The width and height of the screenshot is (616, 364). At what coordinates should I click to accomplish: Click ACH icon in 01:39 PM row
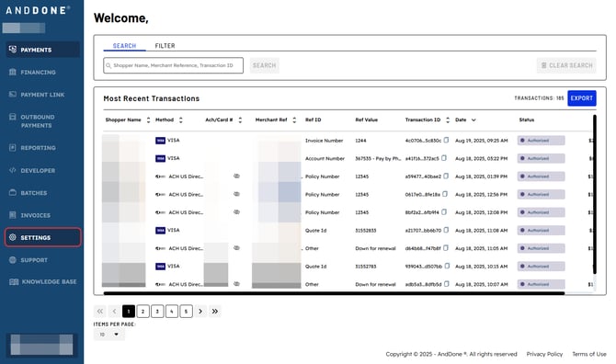coord(160,176)
